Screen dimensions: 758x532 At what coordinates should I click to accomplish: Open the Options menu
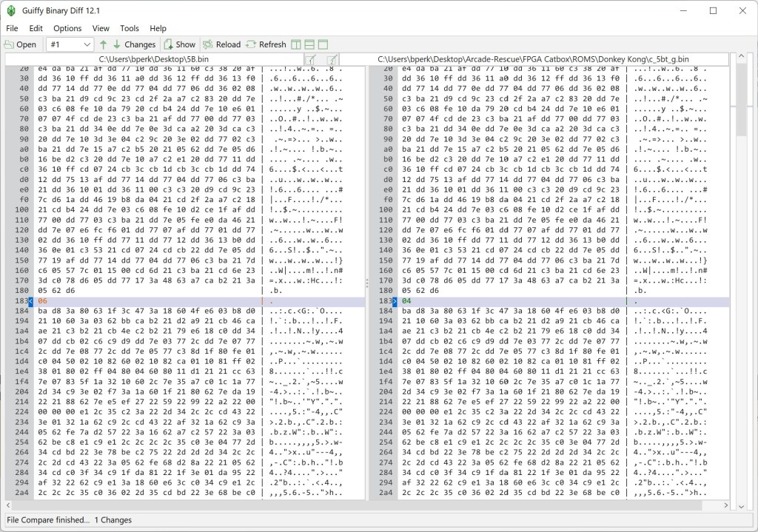[x=67, y=28]
